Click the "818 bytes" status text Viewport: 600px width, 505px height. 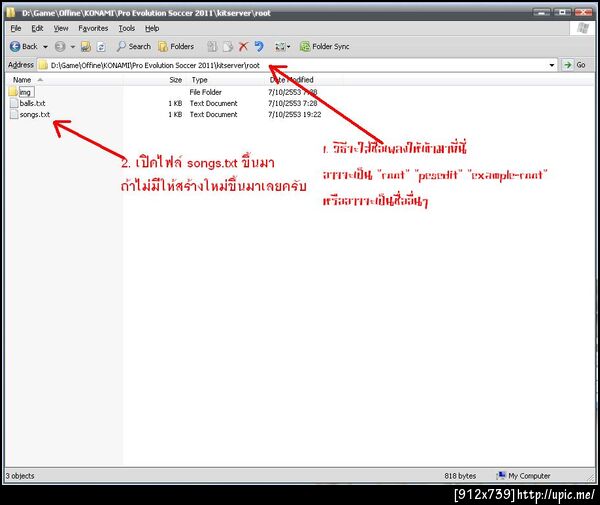(x=460, y=476)
